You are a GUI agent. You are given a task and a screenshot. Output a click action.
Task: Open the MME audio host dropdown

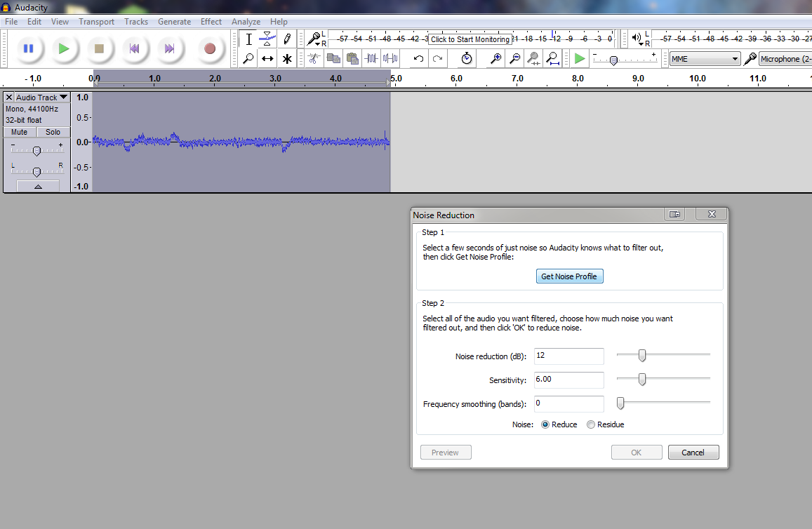(x=705, y=59)
